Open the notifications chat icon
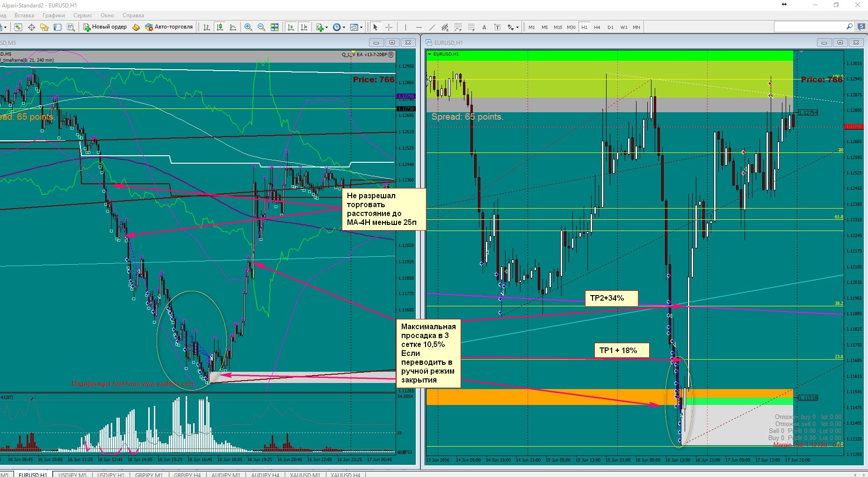 pos(861,27)
